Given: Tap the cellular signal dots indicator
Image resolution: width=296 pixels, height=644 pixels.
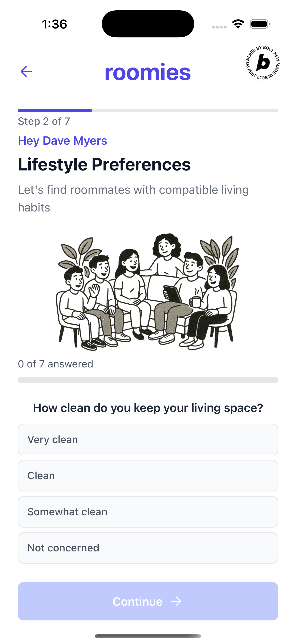Looking at the screenshot, I should [x=219, y=27].
